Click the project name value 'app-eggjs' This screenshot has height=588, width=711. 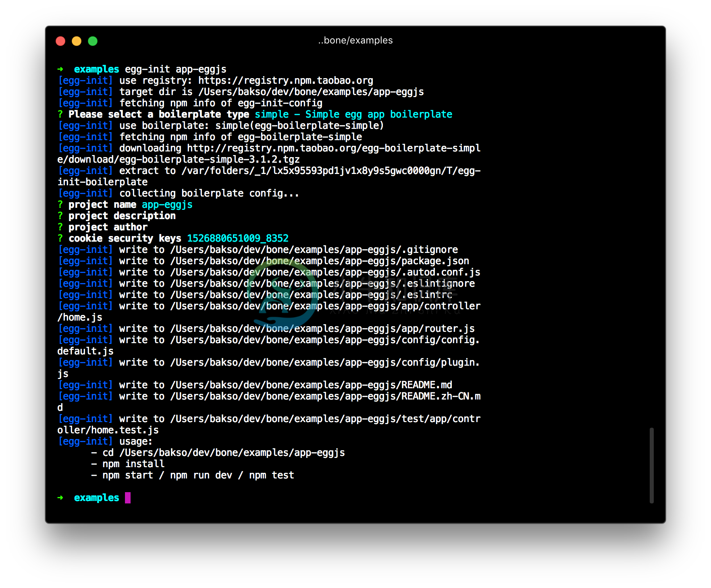(x=167, y=205)
